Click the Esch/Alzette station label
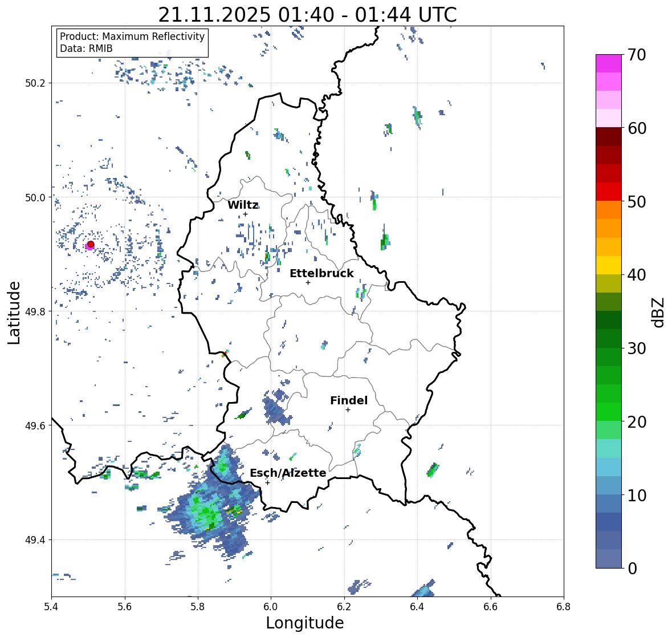This screenshot has height=637, width=672. pyautogui.click(x=288, y=473)
